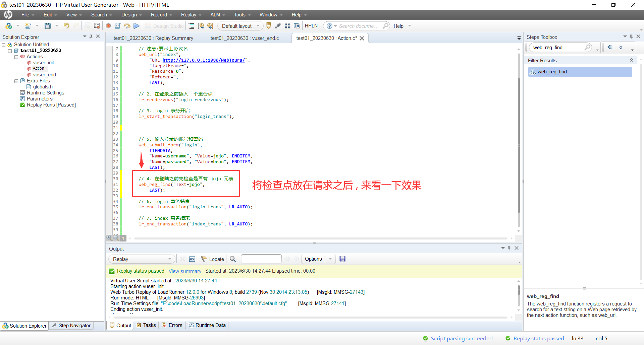Open the HPLN community button
Viewport: 644px width, 345px height.
point(311,26)
